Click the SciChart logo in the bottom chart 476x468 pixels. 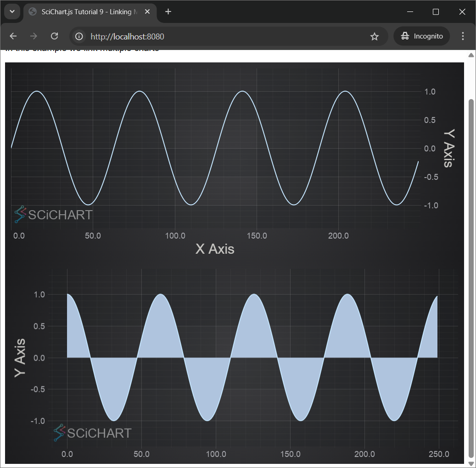point(92,433)
